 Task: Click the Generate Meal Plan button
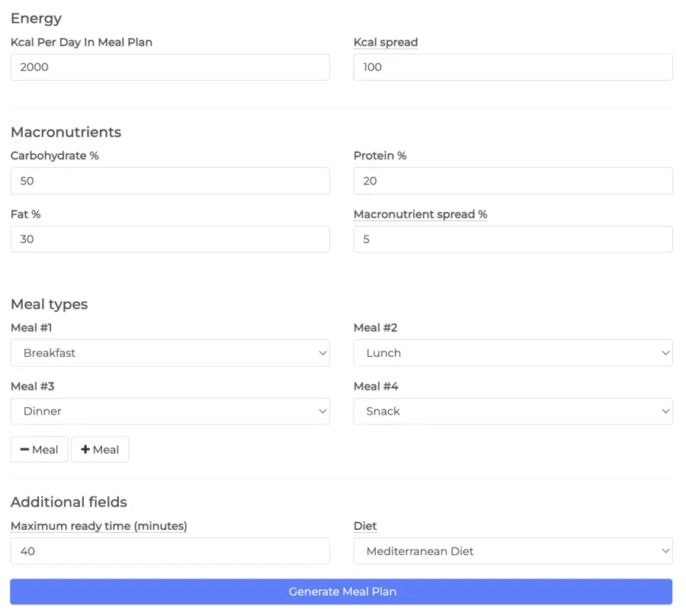[x=342, y=592]
